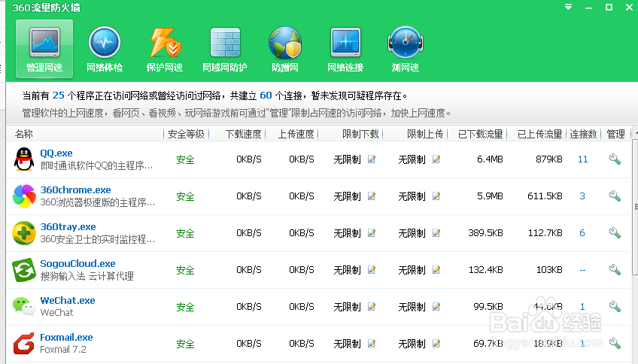Open the 网络体检 tab
The width and height of the screenshot is (638, 364).
(105, 49)
